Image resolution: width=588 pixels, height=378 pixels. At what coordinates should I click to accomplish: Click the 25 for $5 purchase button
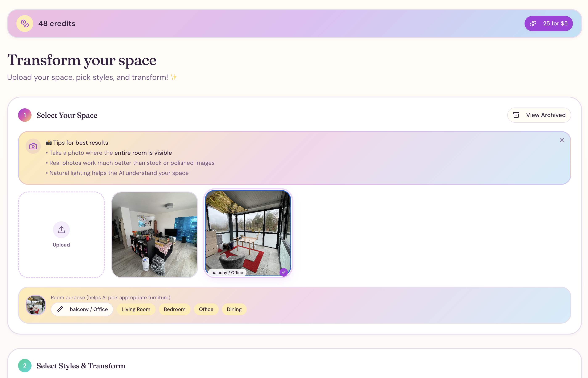(548, 23)
